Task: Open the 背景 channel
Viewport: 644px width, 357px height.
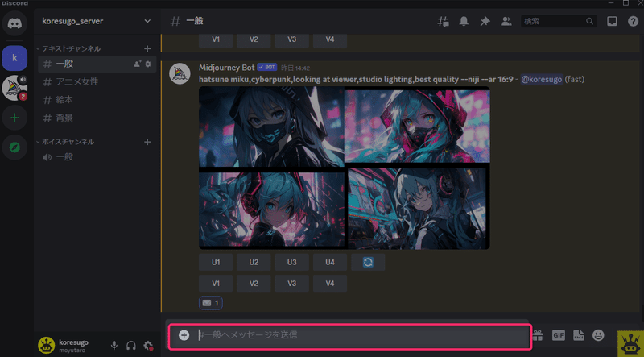Action: [x=97, y=118]
